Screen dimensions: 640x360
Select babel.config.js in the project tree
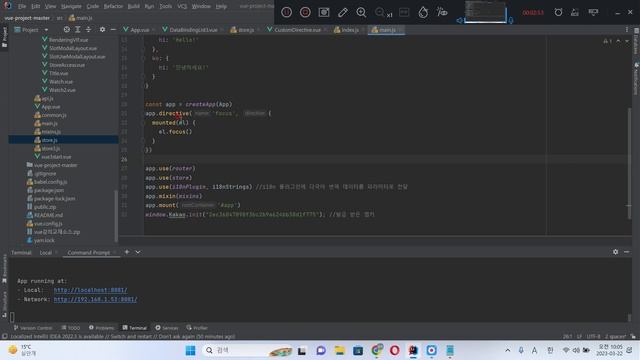[50, 182]
